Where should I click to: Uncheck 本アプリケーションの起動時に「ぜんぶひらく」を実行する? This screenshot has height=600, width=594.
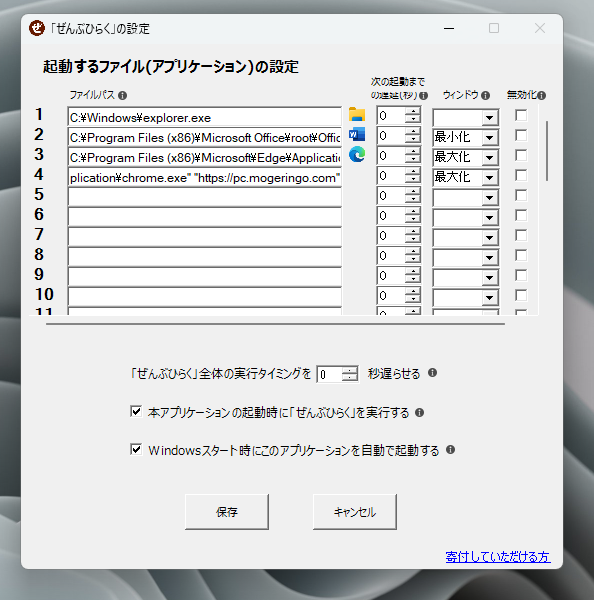click(136, 411)
